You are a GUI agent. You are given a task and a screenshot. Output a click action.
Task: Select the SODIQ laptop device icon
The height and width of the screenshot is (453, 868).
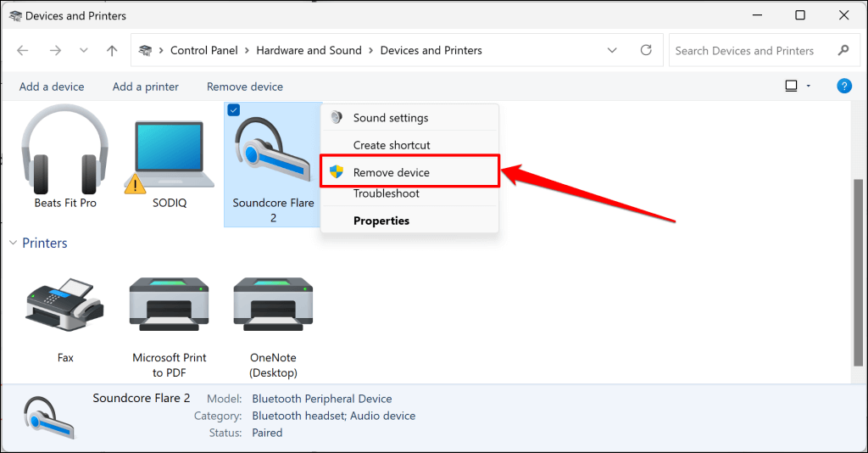point(170,157)
